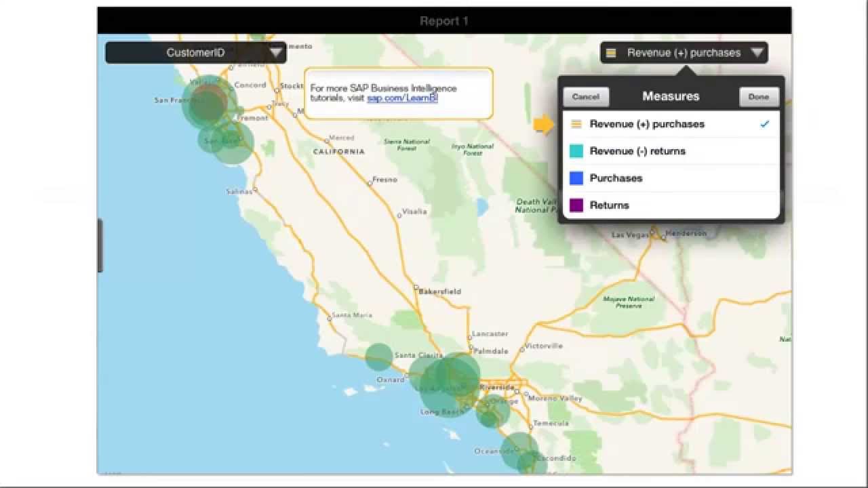868x488 pixels.
Task: Click the Cancel button in Measures
Action: click(586, 96)
